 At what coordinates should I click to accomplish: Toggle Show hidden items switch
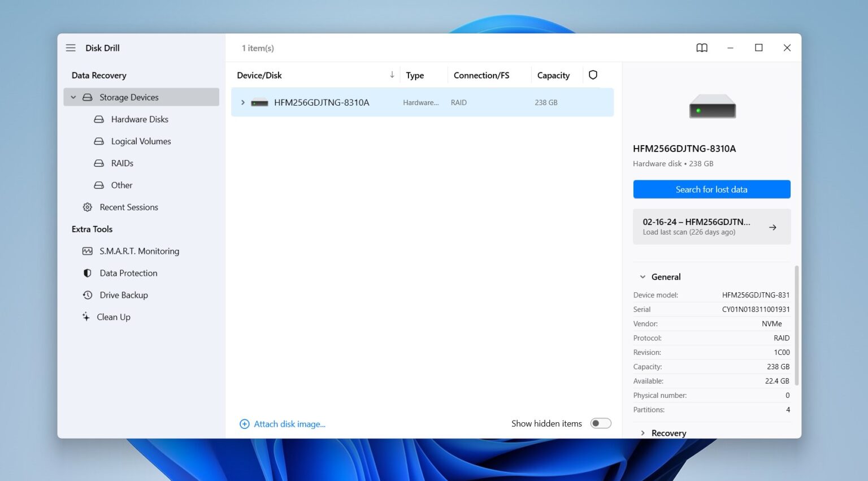[600, 423]
